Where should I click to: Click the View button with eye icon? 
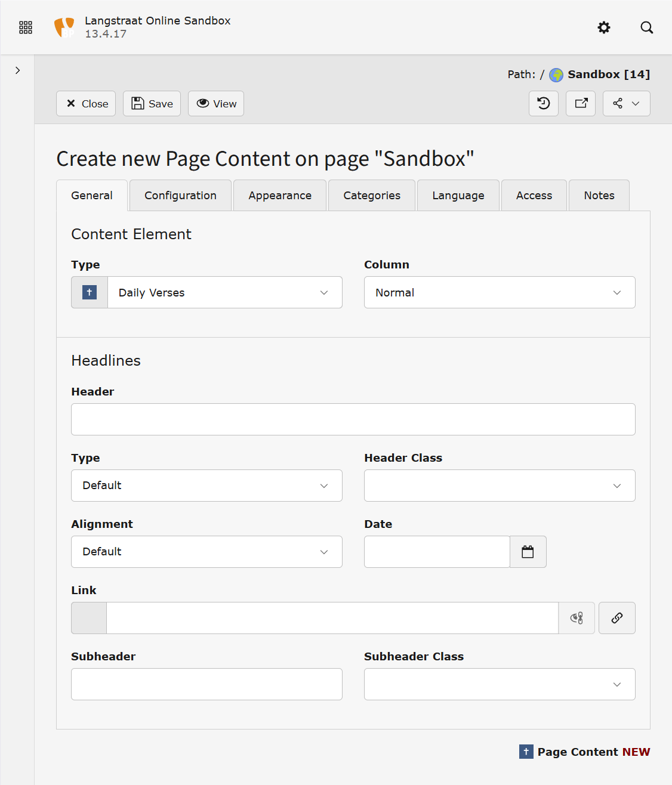[216, 104]
